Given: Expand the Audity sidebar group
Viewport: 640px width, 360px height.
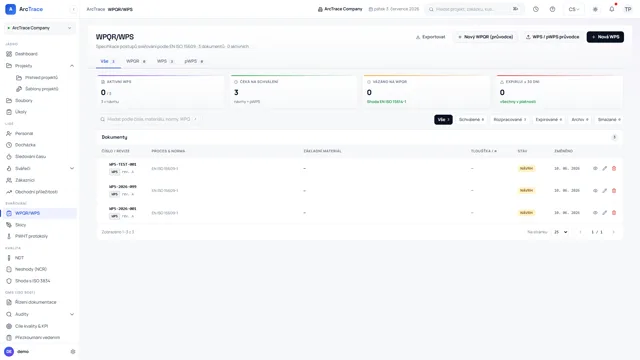Looking at the screenshot, I should click(72, 314).
